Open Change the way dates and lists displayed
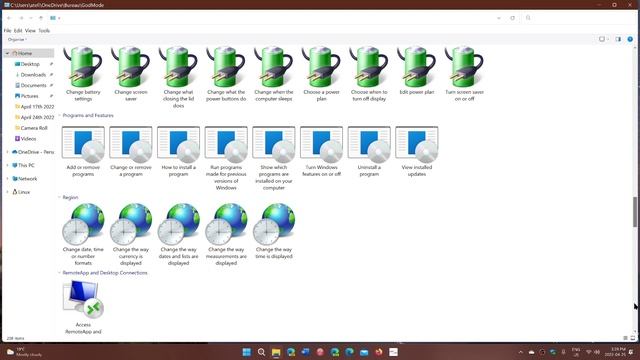Image resolution: width=640 pixels, height=360 pixels. pyautogui.click(x=178, y=234)
